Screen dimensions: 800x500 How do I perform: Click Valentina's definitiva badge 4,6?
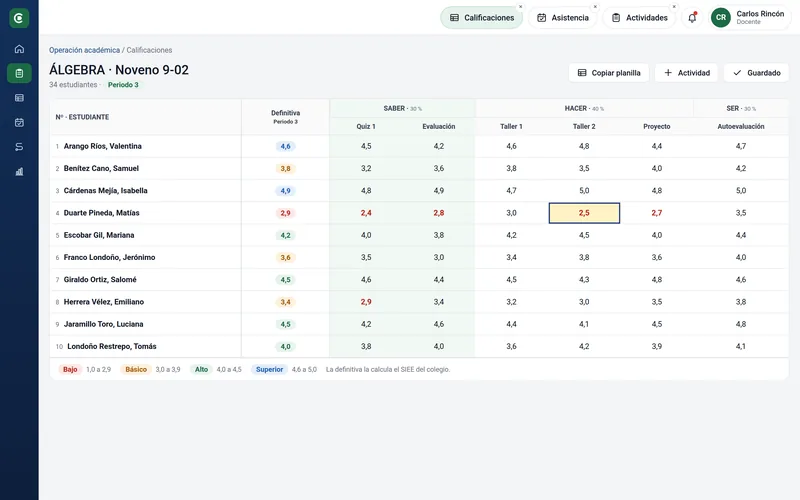(x=285, y=146)
